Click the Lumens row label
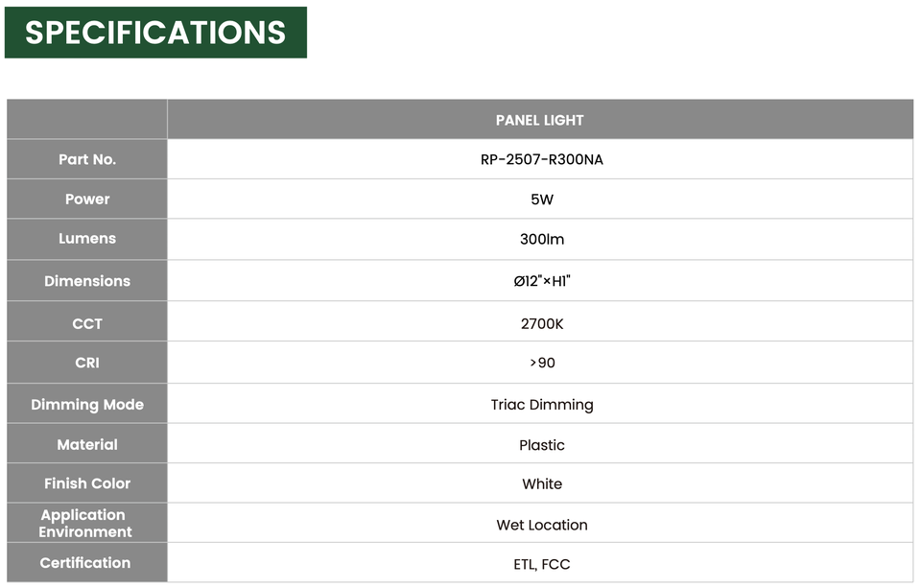 (87, 239)
